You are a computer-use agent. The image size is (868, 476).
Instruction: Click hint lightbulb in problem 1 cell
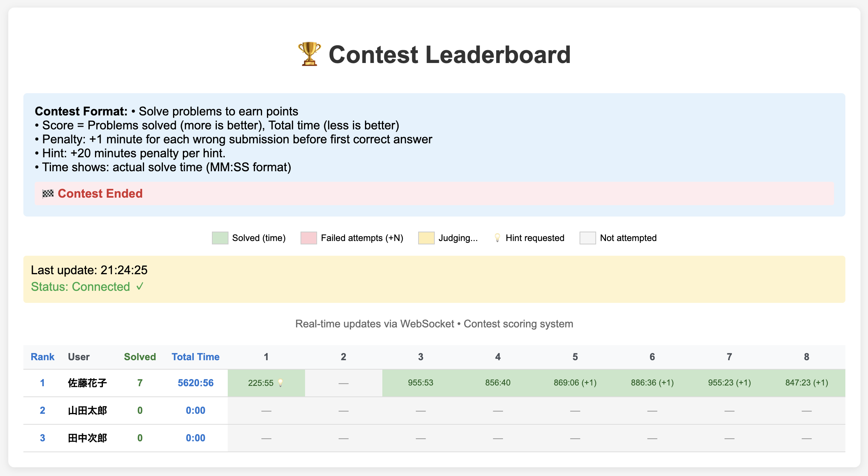click(x=281, y=383)
